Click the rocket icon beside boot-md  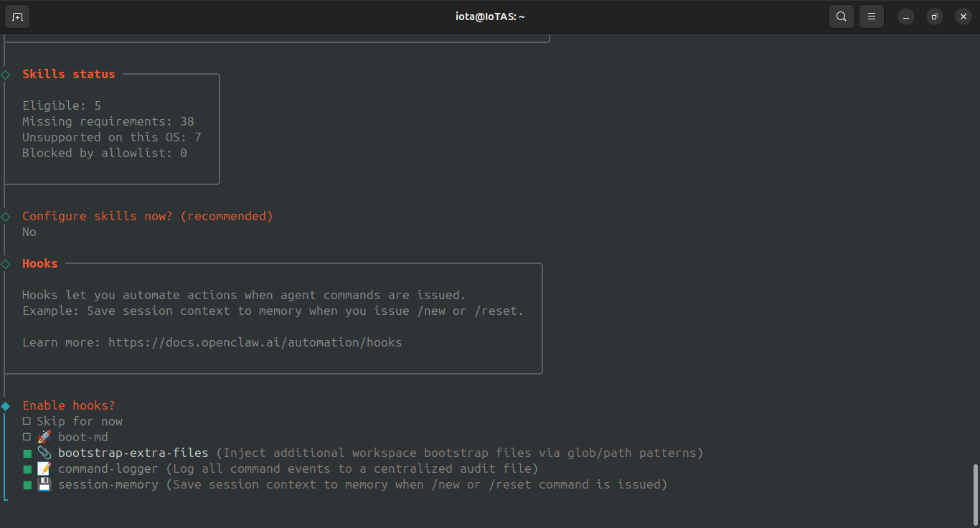point(44,437)
